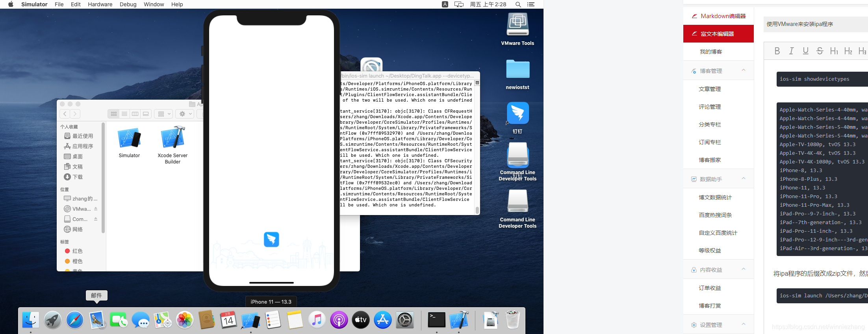This screenshot has width=868, height=334.
Task: Open Mail app in the dock
Action: 97,320
